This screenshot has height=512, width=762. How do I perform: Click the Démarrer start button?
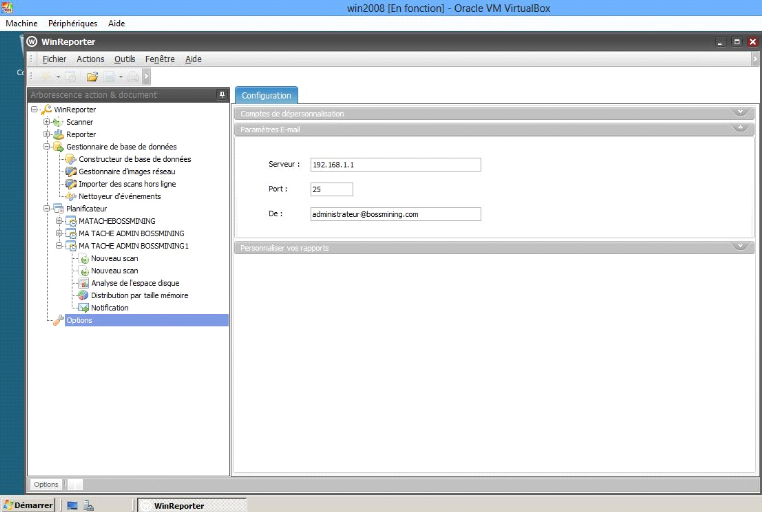[28, 505]
